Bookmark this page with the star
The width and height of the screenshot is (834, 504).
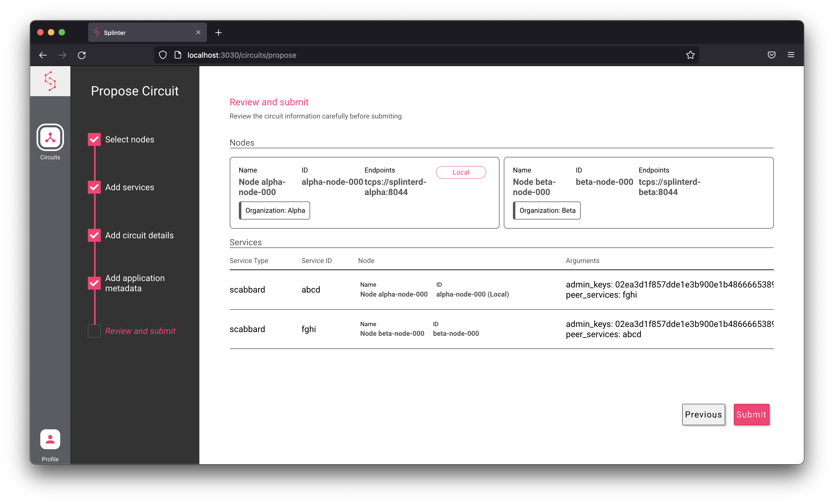(691, 55)
